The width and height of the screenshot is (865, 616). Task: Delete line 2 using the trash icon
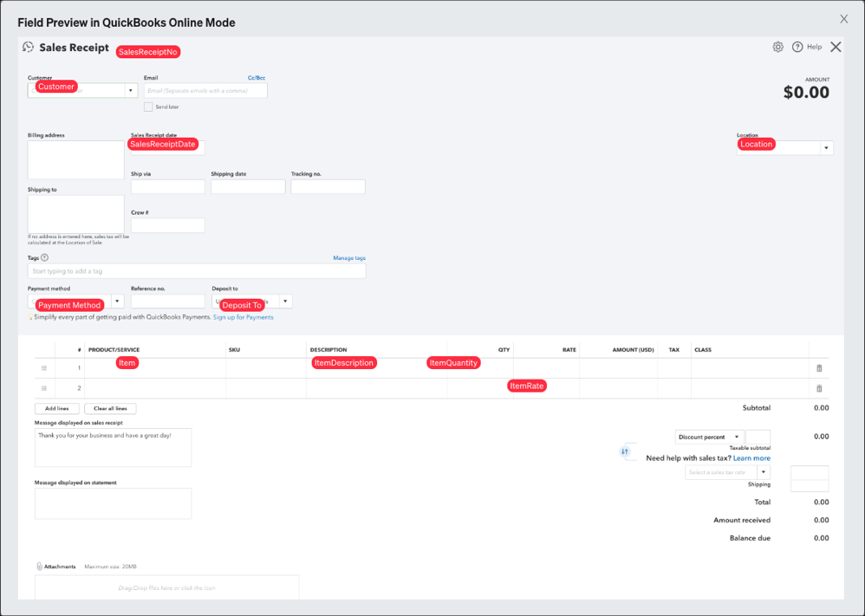point(818,388)
